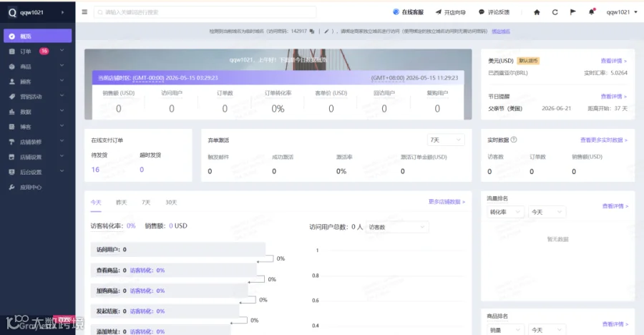Image resolution: width=644 pixels, height=335 pixels.
Task: Open 在线客服 online support
Action: (409, 12)
